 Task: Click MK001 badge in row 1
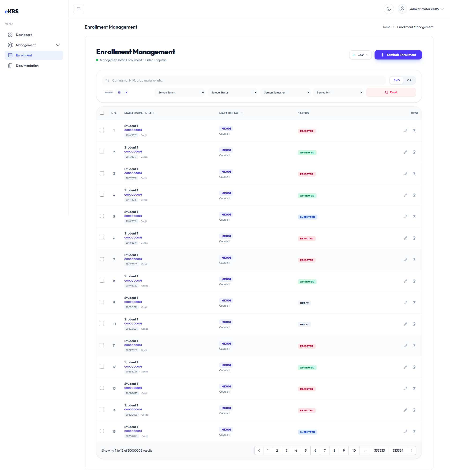click(x=226, y=129)
